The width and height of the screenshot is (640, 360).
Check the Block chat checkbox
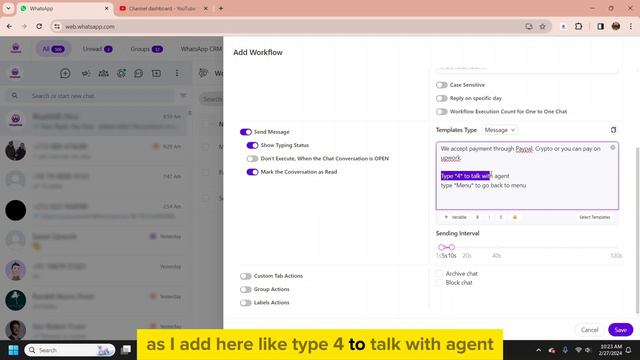pyautogui.click(x=439, y=282)
